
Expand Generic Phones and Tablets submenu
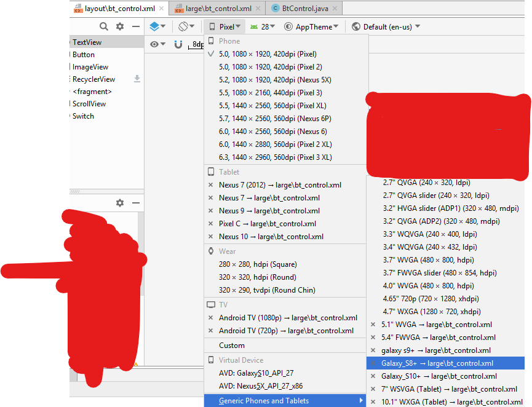click(285, 401)
